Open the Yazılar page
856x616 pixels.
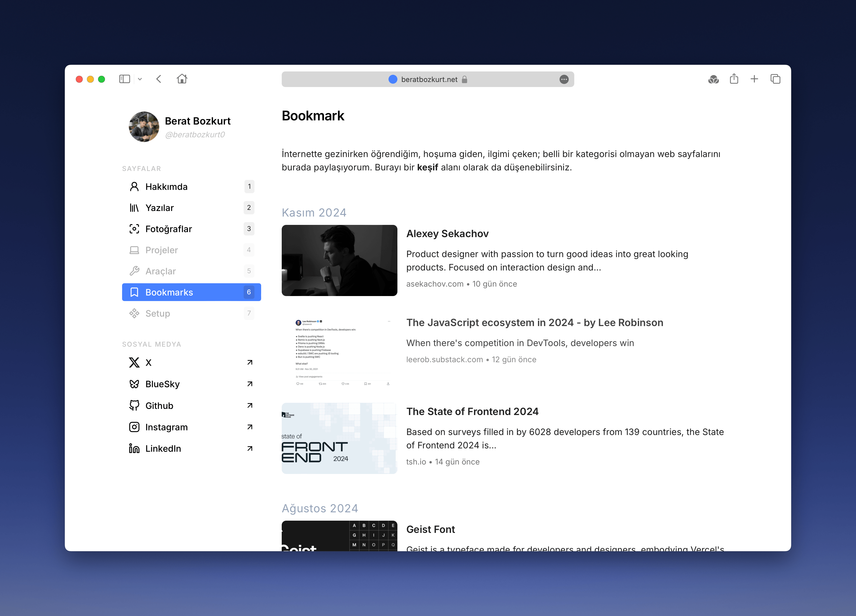(x=160, y=208)
